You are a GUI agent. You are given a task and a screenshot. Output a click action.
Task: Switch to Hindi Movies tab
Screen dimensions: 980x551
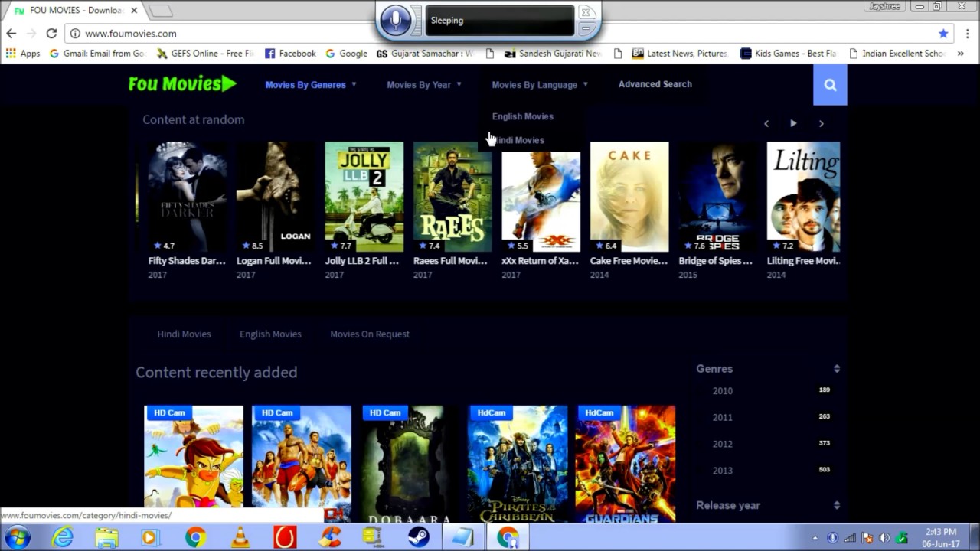click(x=184, y=334)
